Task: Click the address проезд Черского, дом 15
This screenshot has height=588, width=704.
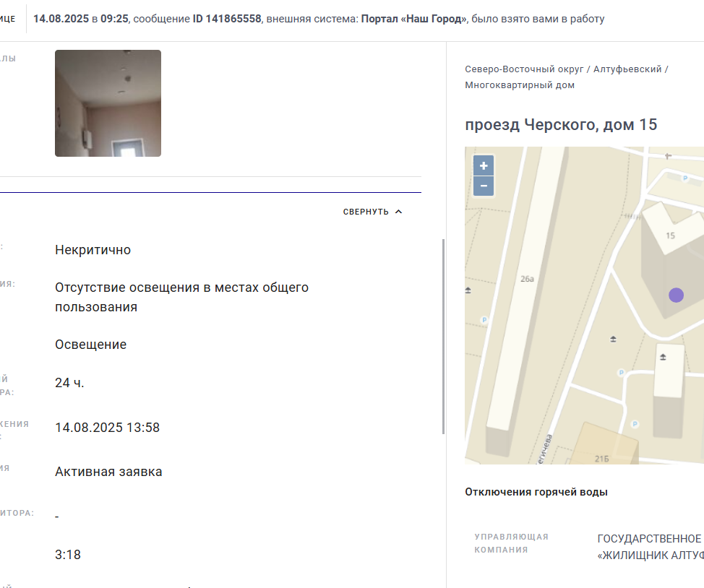Action: point(561,125)
